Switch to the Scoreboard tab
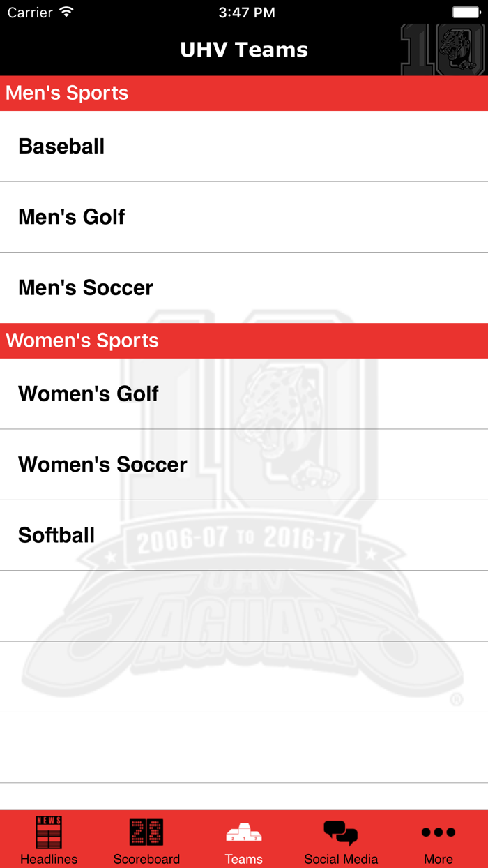Viewport: 488px width, 868px height. click(146, 839)
